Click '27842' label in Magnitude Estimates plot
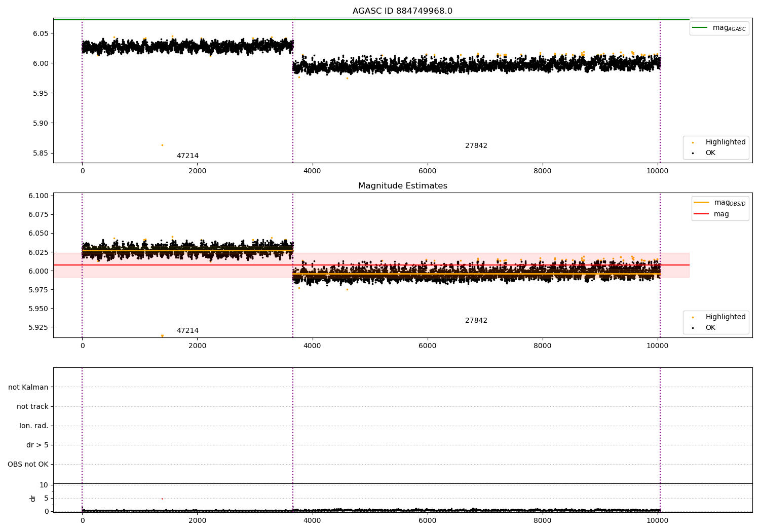Viewport: 760px width, 532px height. click(476, 321)
